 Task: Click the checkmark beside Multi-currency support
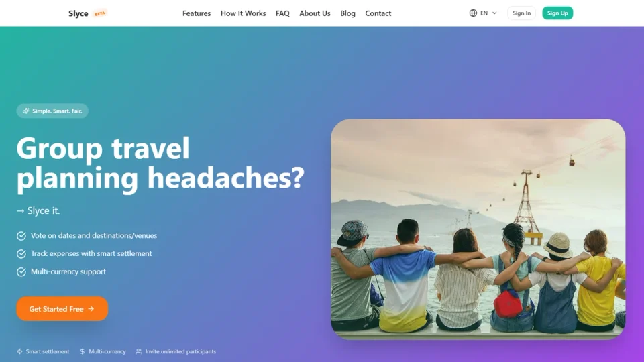pyautogui.click(x=21, y=272)
